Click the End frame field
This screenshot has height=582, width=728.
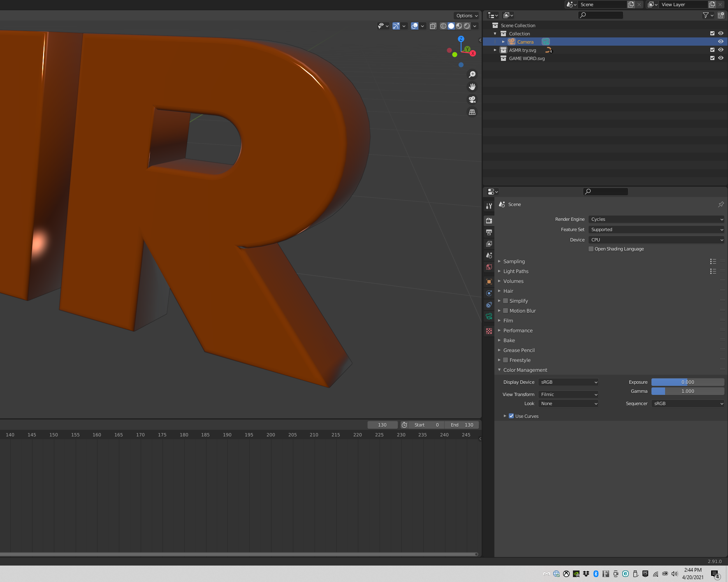pyautogui.click(x=462, y=425)
